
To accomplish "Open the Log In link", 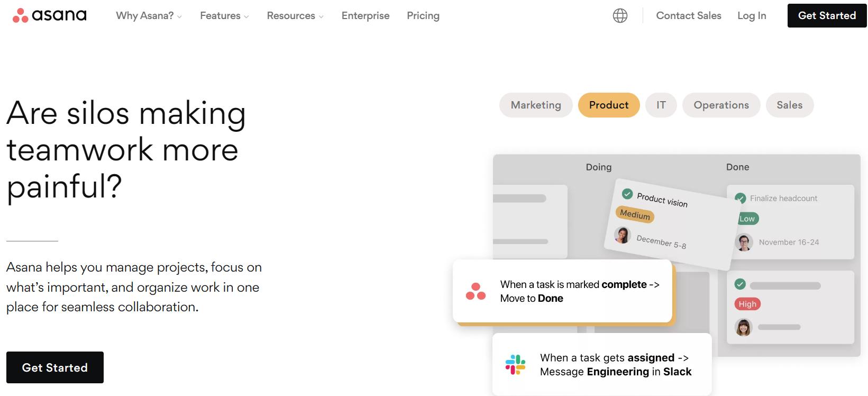I will point(752,16).
